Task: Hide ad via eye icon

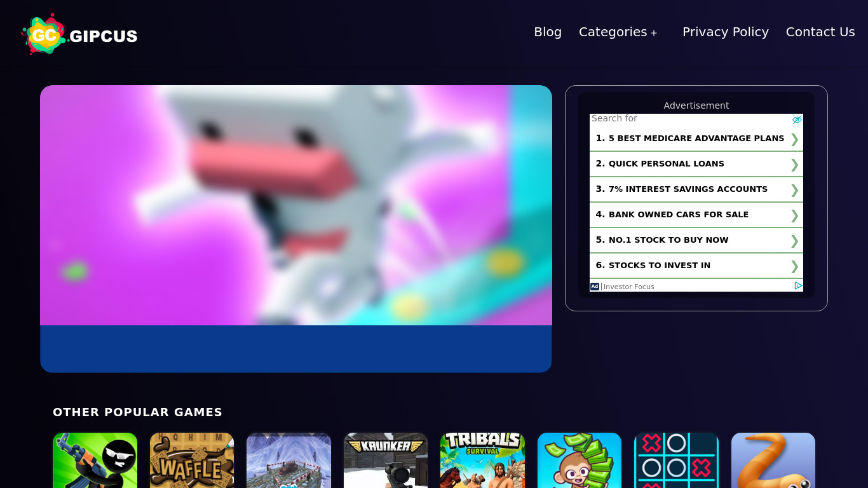Action: [x=797, y=119]
